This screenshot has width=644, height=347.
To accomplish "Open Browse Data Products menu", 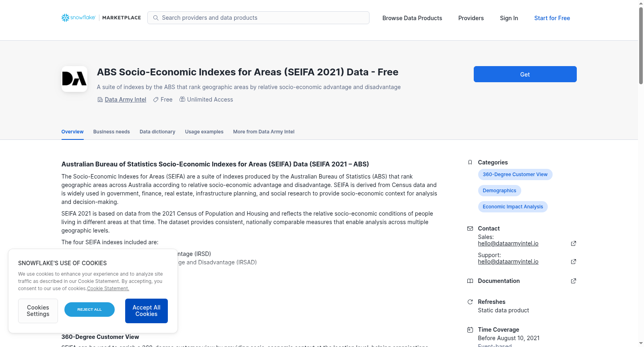I will [412, 18].
